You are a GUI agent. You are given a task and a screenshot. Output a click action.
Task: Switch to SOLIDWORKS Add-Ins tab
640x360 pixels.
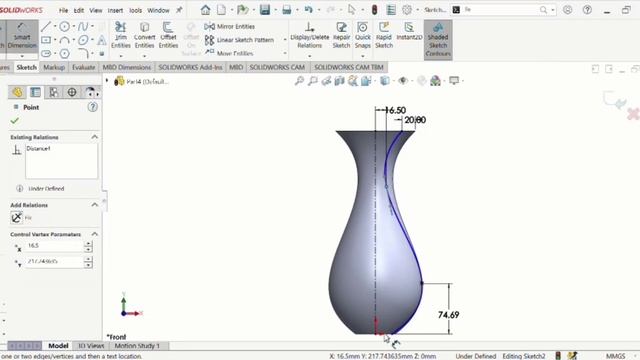[190, 67]
